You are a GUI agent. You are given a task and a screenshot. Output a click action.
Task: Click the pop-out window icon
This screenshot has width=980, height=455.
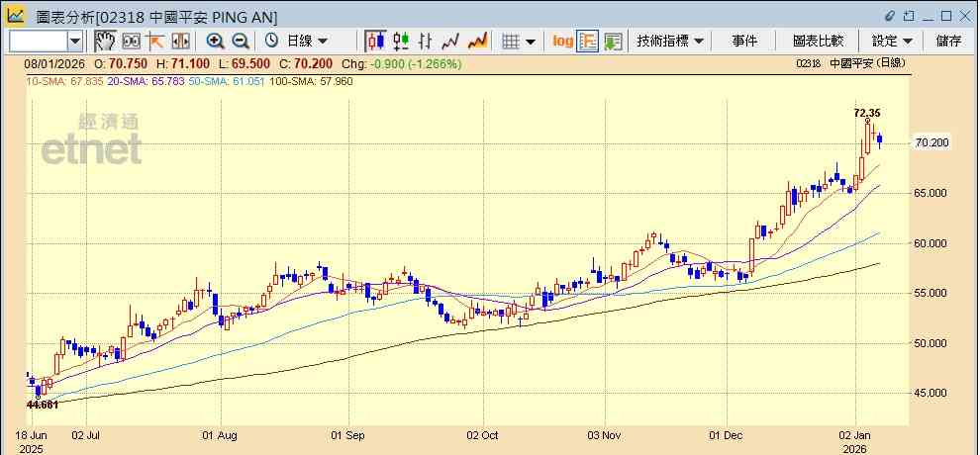tap(910, 15)
